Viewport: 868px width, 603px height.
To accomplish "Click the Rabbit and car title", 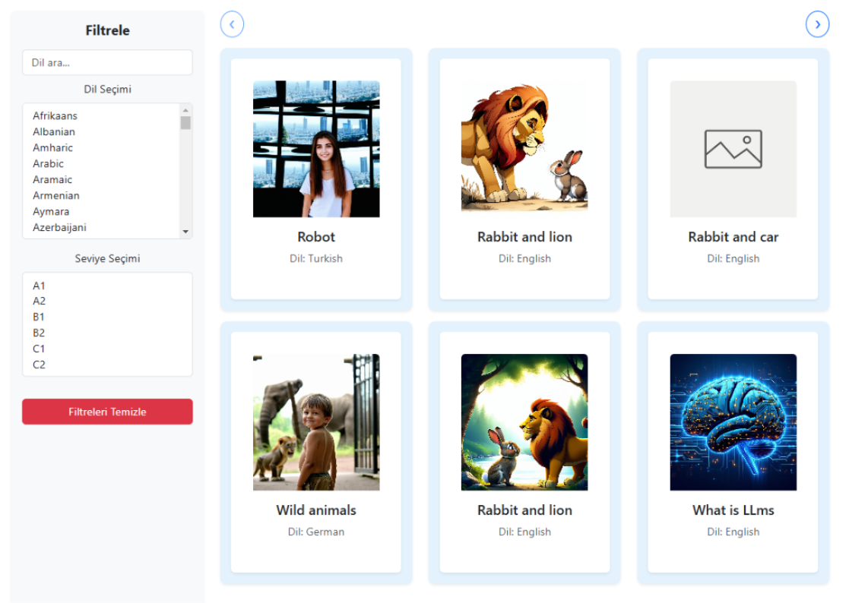I will click(x=733, y=237).
